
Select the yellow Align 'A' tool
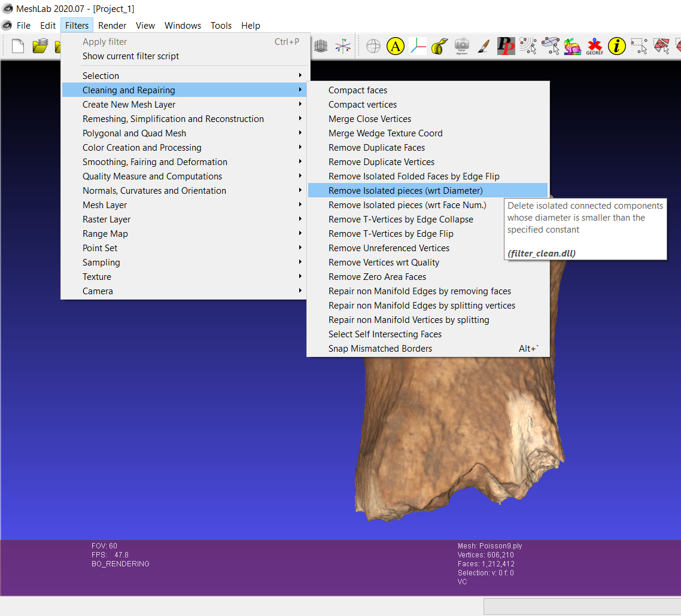click(395, 46)
